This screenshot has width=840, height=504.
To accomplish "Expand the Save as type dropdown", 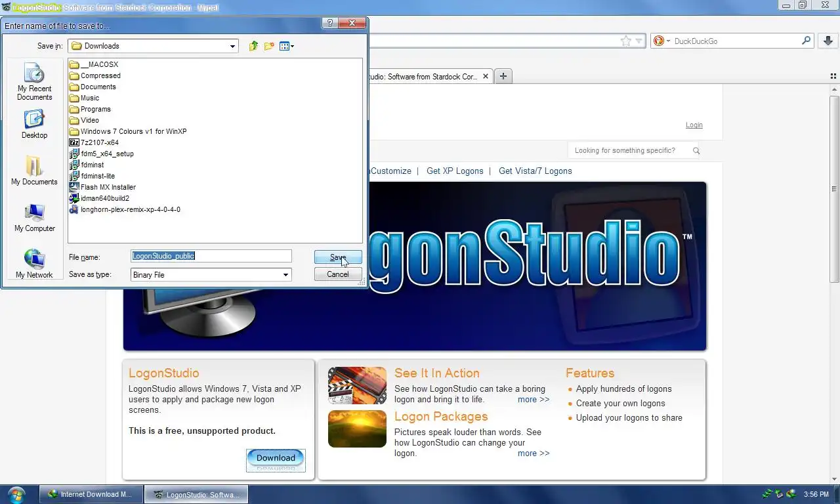I will point(285,275).
